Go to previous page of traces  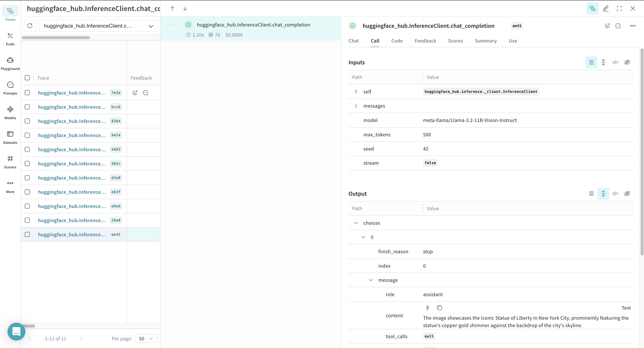click(30, 338)
